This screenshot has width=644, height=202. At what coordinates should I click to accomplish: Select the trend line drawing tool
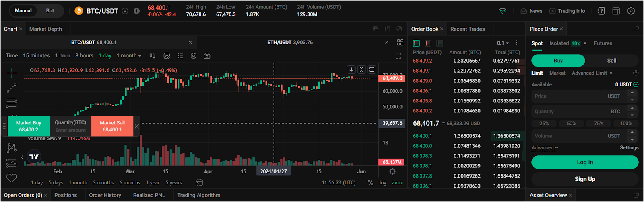pyautogui.click(x=12, y=88)
